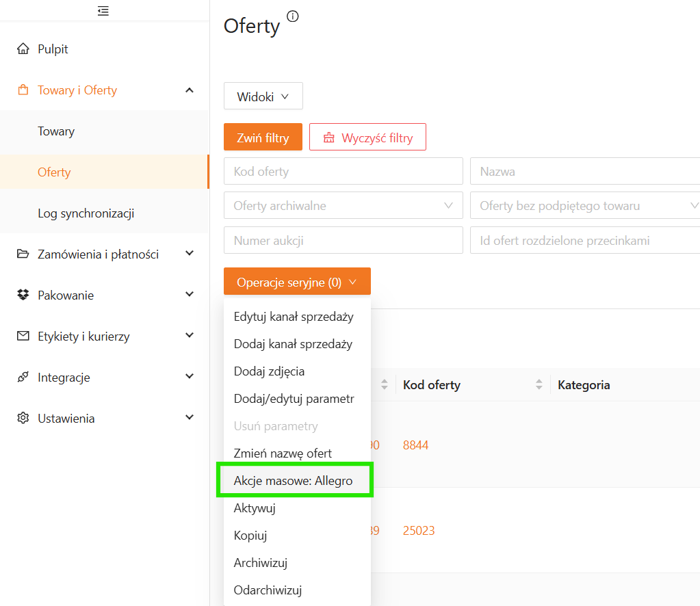
Task: Choose Archiwizuj in the bulk operations menu
Action: tap(261, 563)
